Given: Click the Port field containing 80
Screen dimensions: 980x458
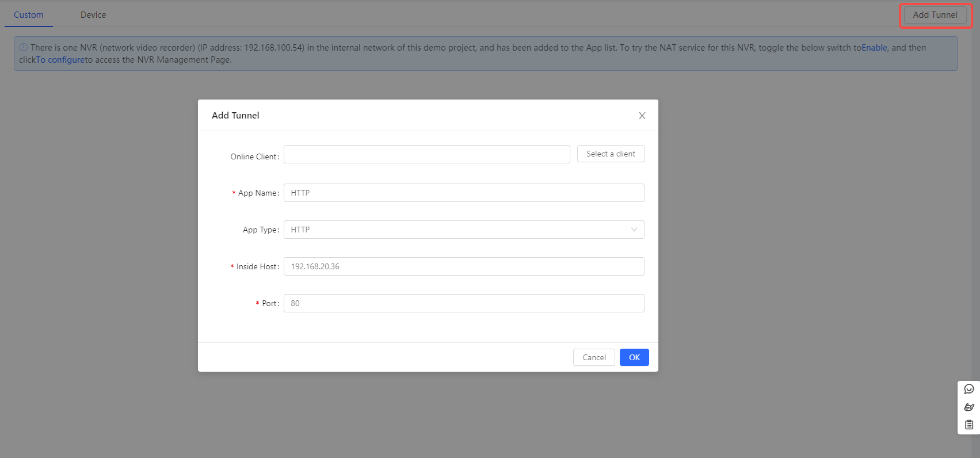Looking at the screenshot, I should tap(463, 303).
